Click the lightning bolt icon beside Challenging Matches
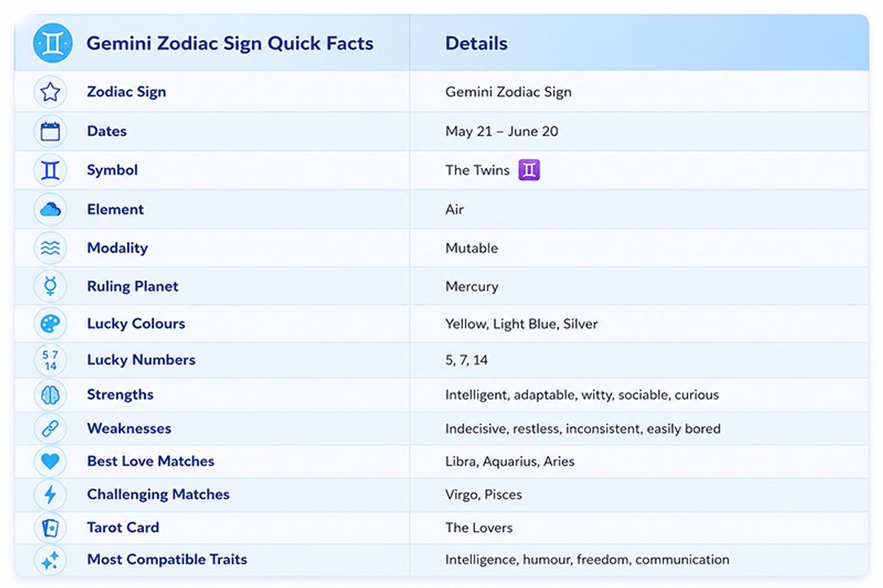 point(50,495)
